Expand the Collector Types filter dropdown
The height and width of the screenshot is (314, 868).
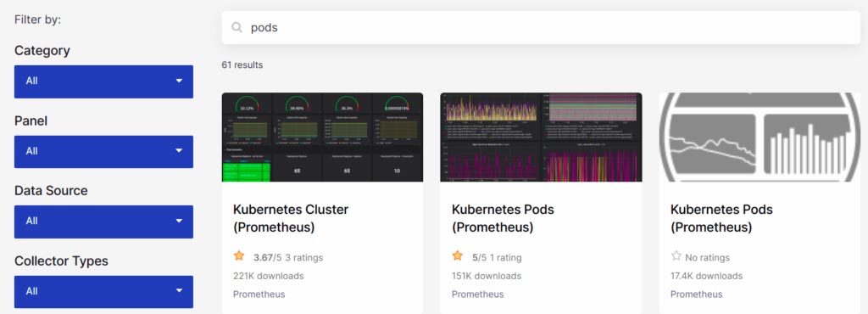click(103, 292)
